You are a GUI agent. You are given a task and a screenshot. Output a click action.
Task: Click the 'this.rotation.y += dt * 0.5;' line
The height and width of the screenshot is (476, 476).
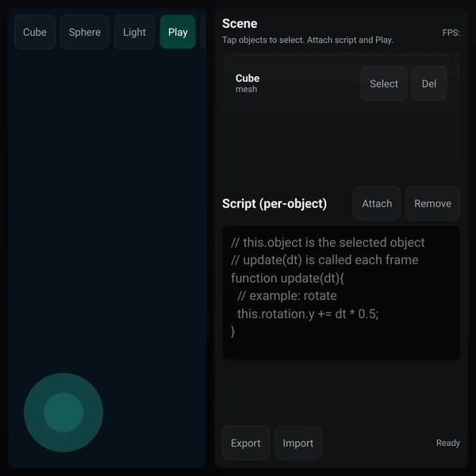pos(308,314)
